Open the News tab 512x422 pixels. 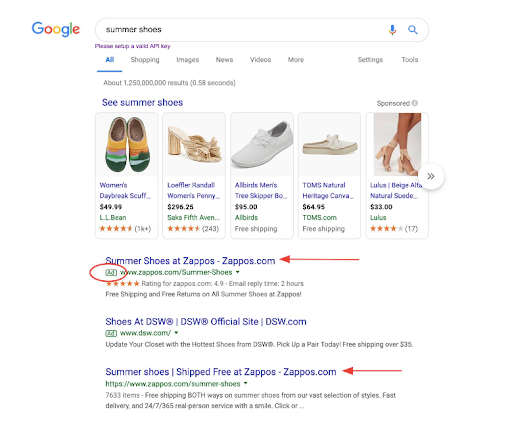[224, 60]
